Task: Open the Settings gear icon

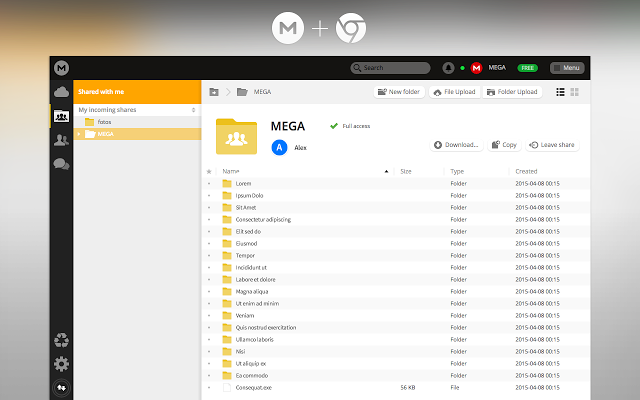Action: pyautogui.click(x=61, y=364)
